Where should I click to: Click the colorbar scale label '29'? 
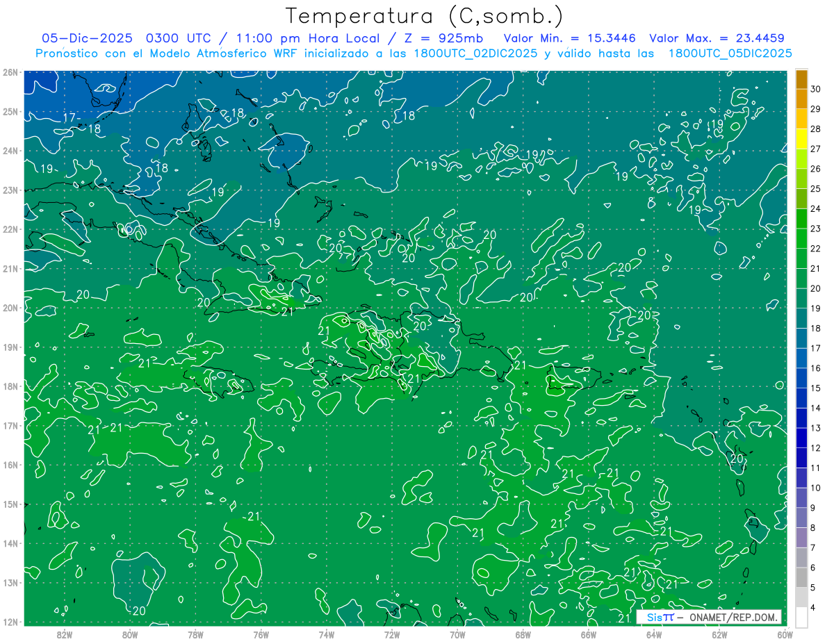point(815,109)
